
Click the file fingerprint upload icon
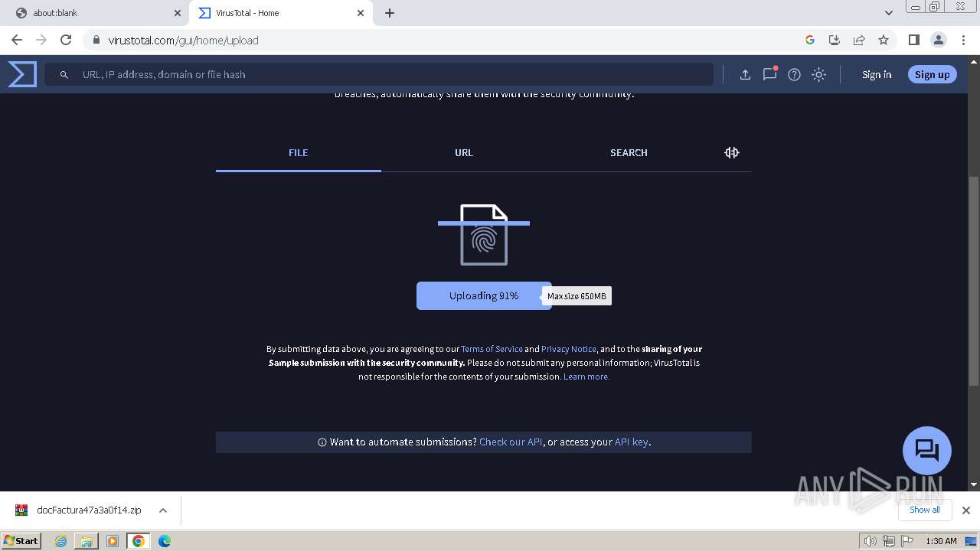pyautogui.click(x=484, y=235)
